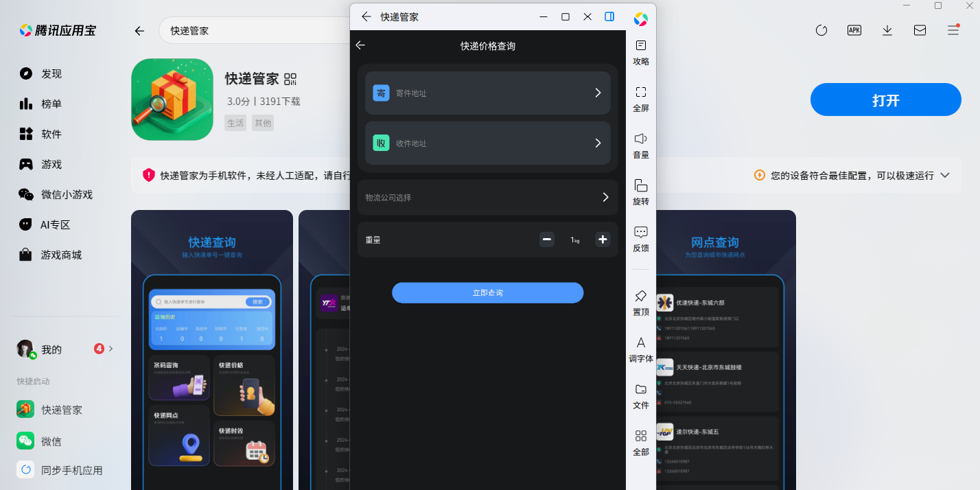The width and height of the screenshot is (980, 490).
Task: Open the mail messages icon
Action: (920, 30)
